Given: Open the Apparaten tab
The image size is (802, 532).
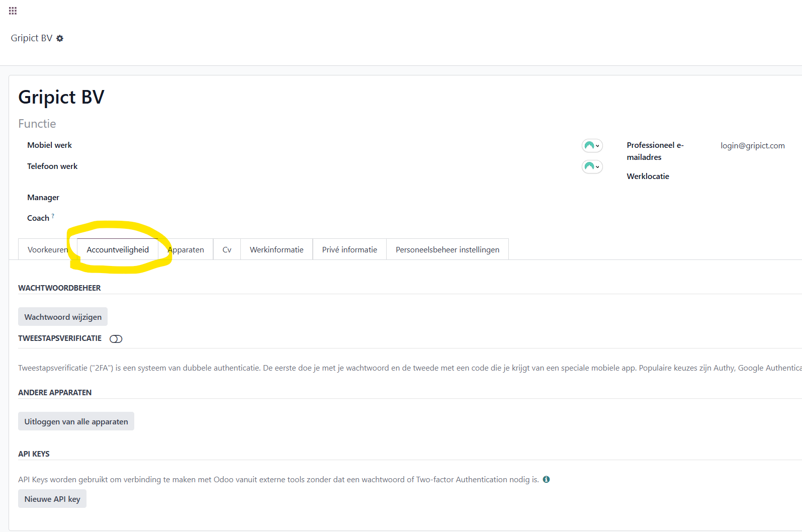Looking at the screenshot, I should [186, 250].
